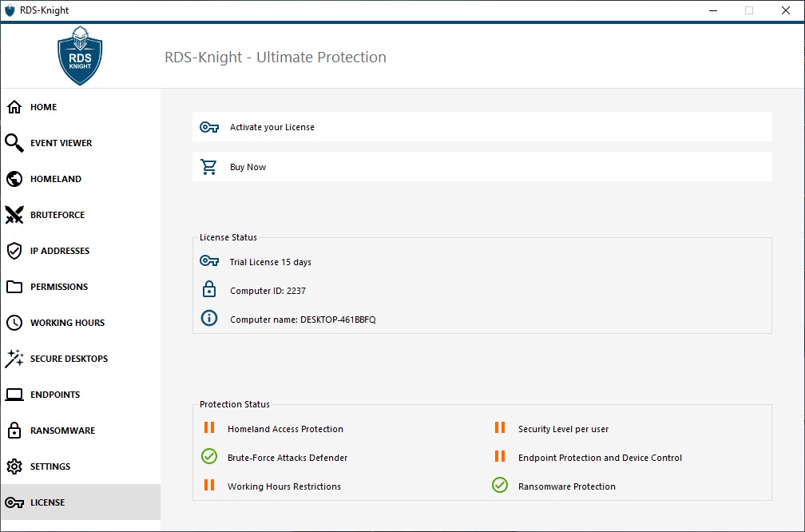
Task: Click the Trial License 15 days text
Action: pos(270,262)
